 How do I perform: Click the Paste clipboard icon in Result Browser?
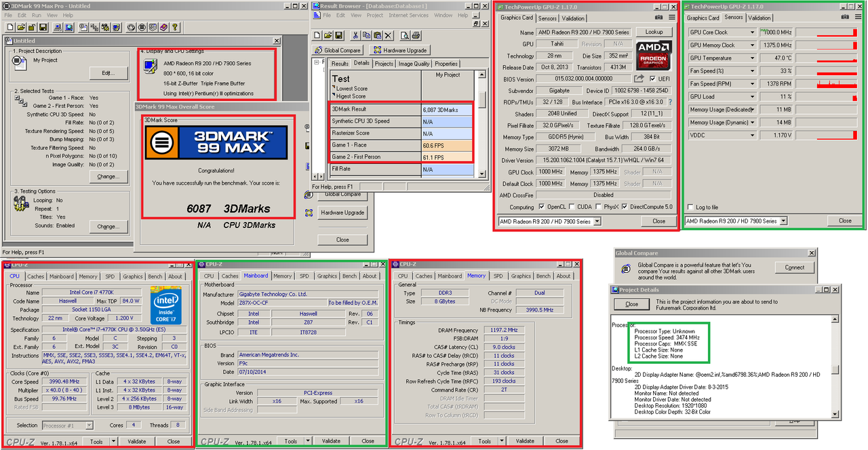pos(377,35)
